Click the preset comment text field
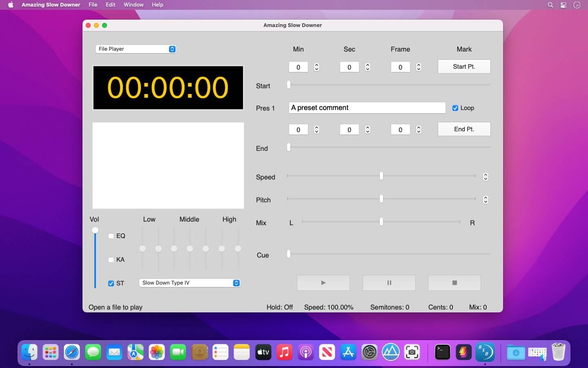Image resolution: width=588 pixels, height=368 pixels. click(x=367, y=108)
